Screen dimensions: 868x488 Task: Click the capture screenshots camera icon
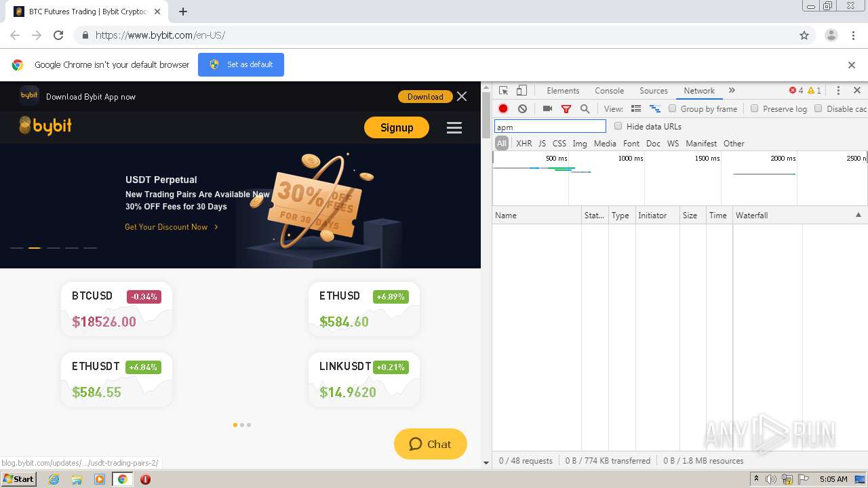547,108
